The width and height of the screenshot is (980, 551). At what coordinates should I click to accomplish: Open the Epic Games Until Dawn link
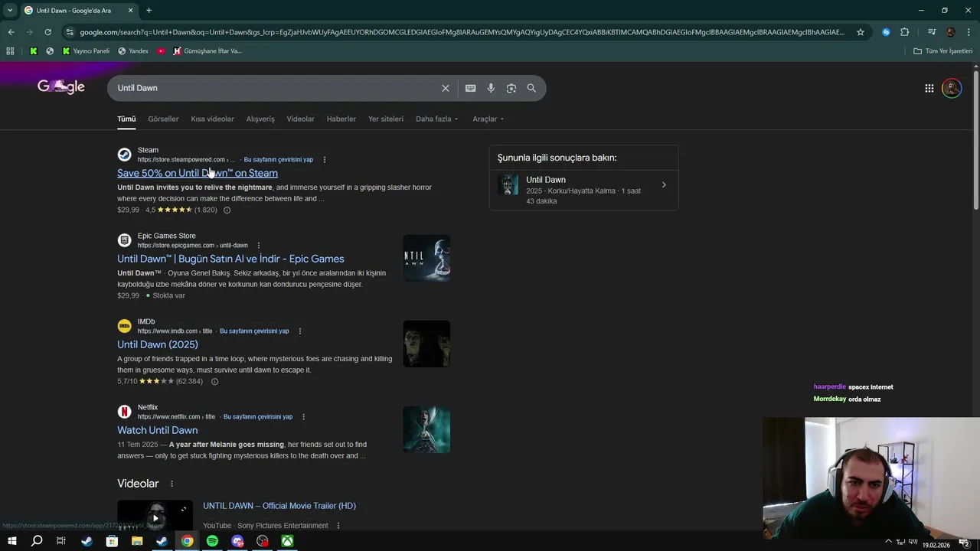(x=230, y=259)
